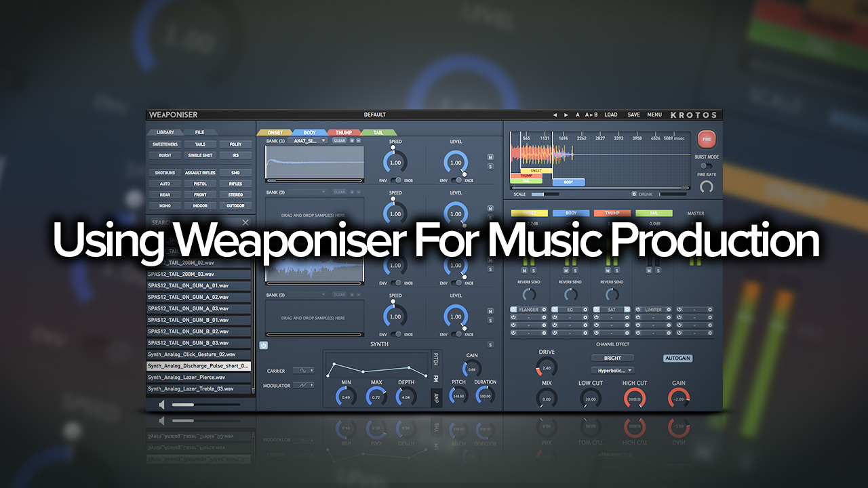
Task: Switch to the Body tab
Action: pyautogui.click(x=310, y=132)
